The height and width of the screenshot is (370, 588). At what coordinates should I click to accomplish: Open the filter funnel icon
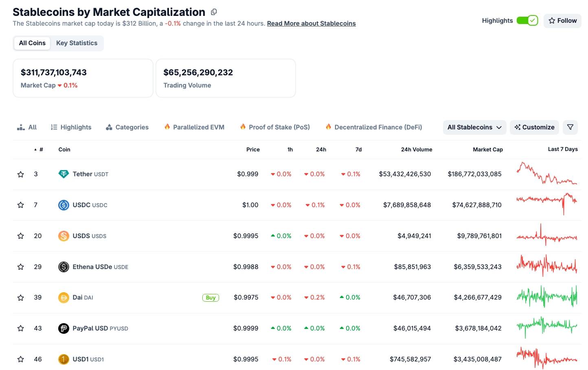tap(570, 127)
